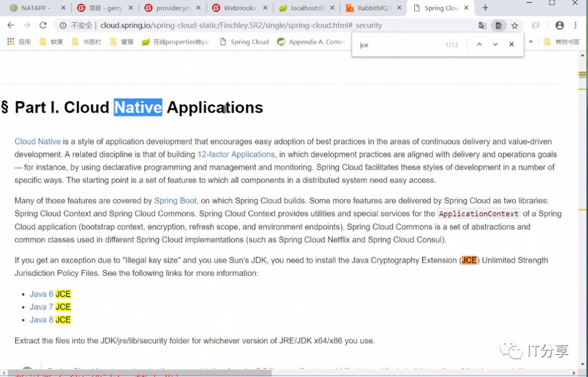588x377 pixels.
Task: Open Chrome three-dot menu
Action: [x=575, y=25]
